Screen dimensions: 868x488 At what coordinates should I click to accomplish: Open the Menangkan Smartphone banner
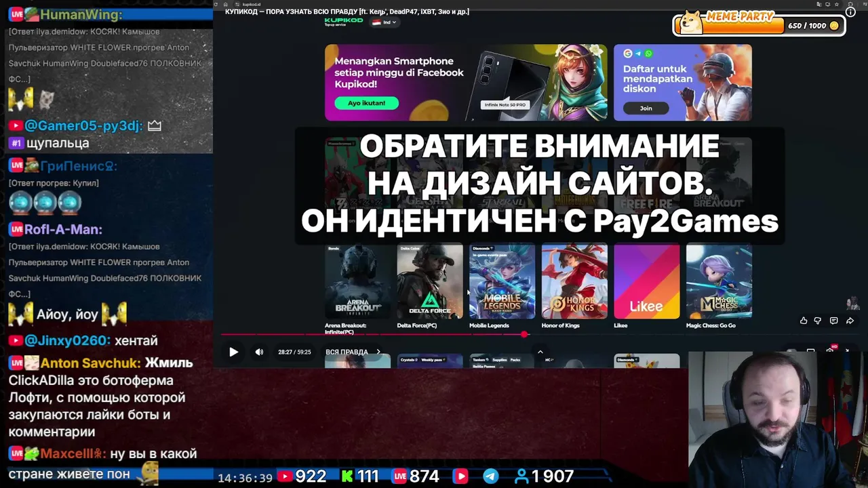click(x=466, y=83)
